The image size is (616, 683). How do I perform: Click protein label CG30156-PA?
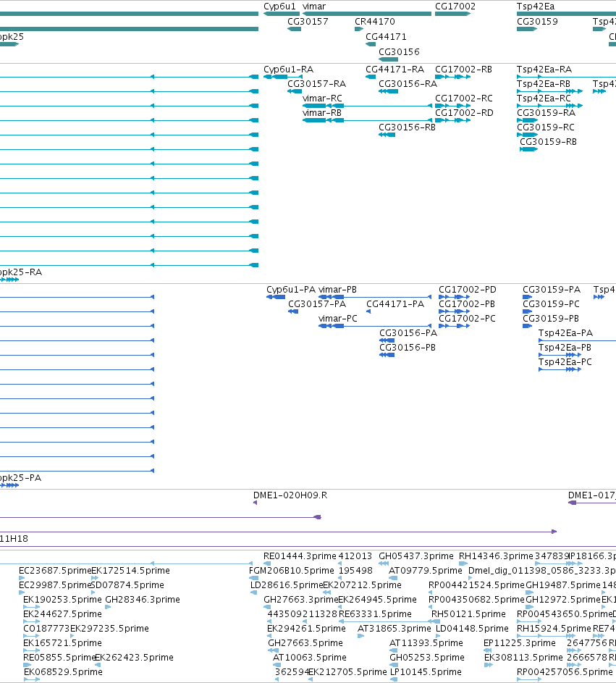[x=408, y=332]
